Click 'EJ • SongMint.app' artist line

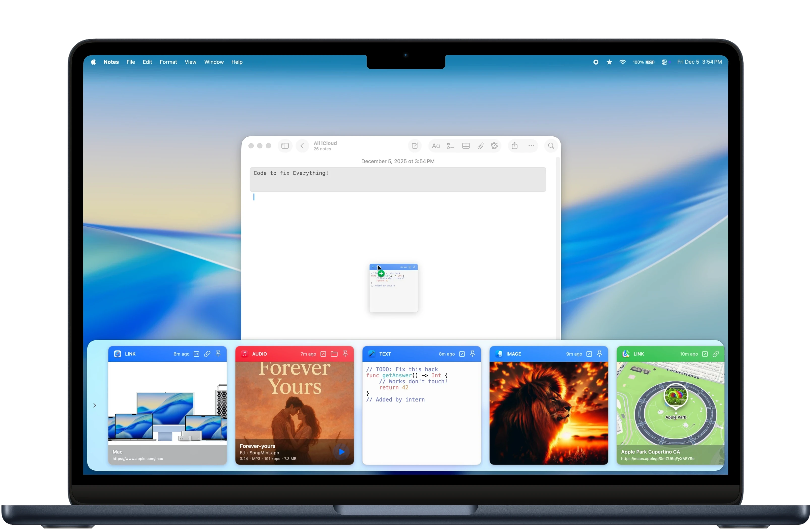pyautogui.click(x=259, y=453)
